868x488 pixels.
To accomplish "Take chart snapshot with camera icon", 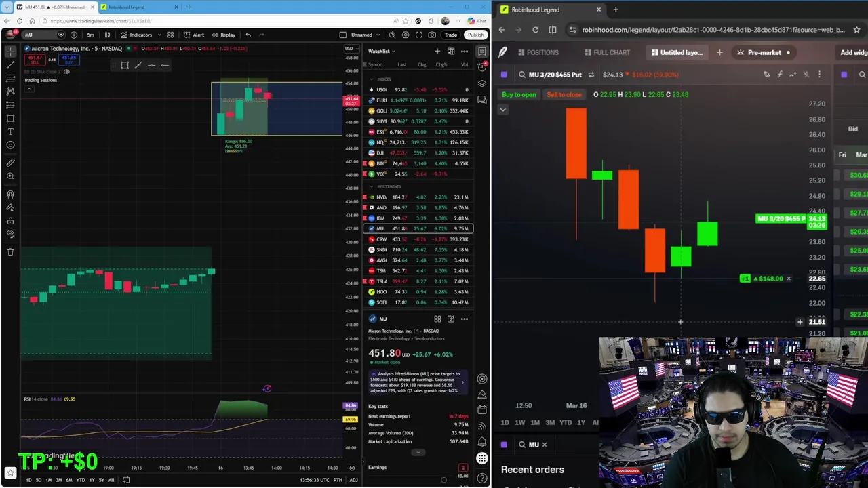I will coord(433,35).
